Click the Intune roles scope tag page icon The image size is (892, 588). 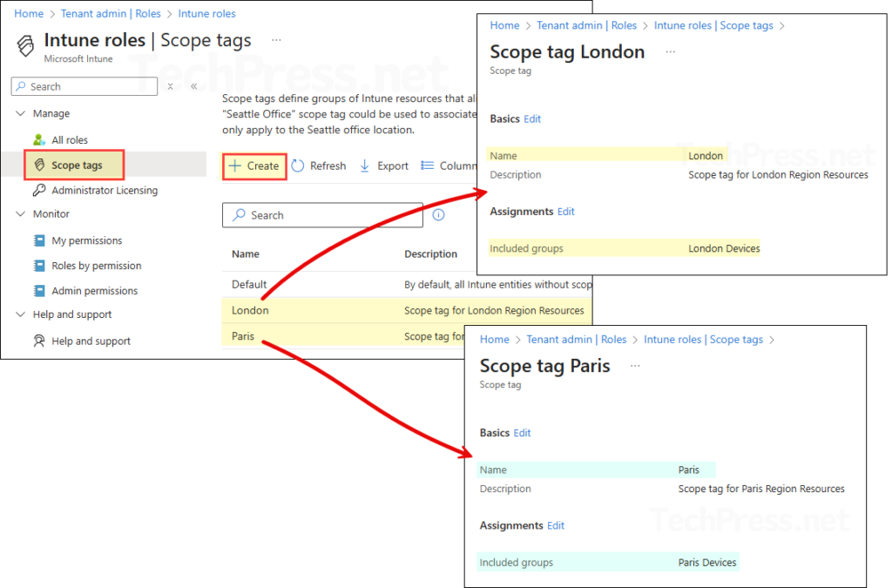tap(25, 46)
